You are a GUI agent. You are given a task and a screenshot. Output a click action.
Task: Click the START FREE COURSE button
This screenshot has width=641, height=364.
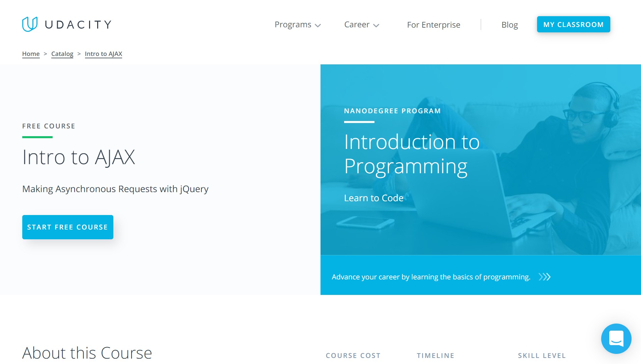pos(68,227)
